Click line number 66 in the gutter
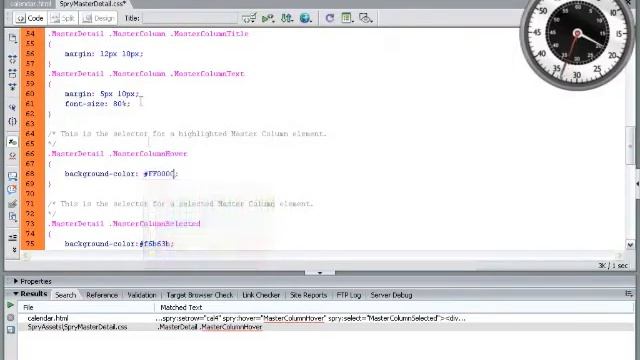This screenshot has width=640, height=360. coord(30,154)
